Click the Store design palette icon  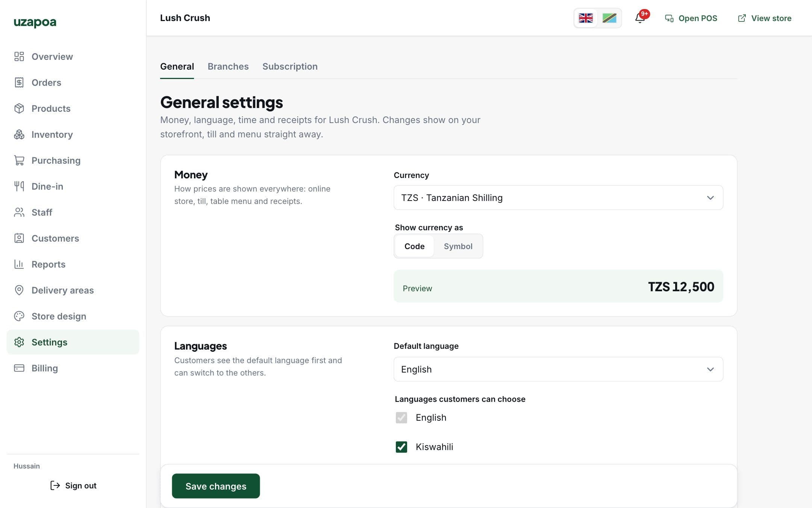pyautogui.click(x=19, y=316)
